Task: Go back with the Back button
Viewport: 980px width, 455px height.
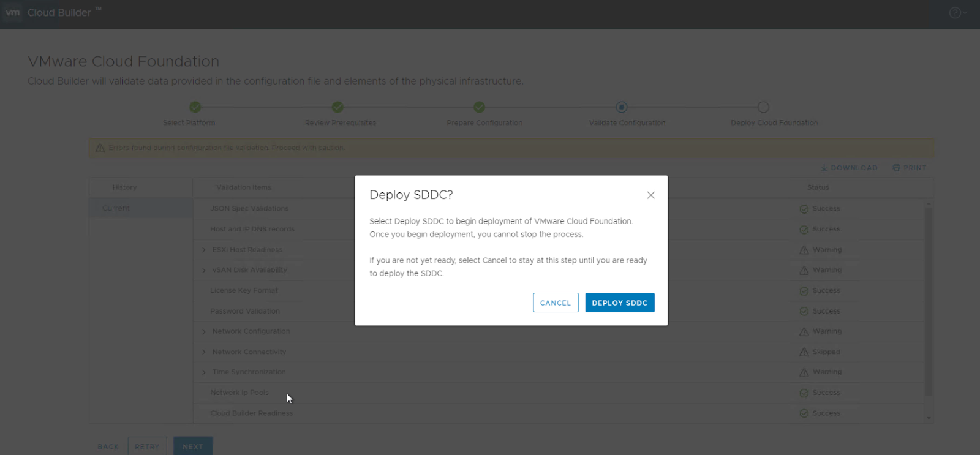Action: tap(108, 446)
